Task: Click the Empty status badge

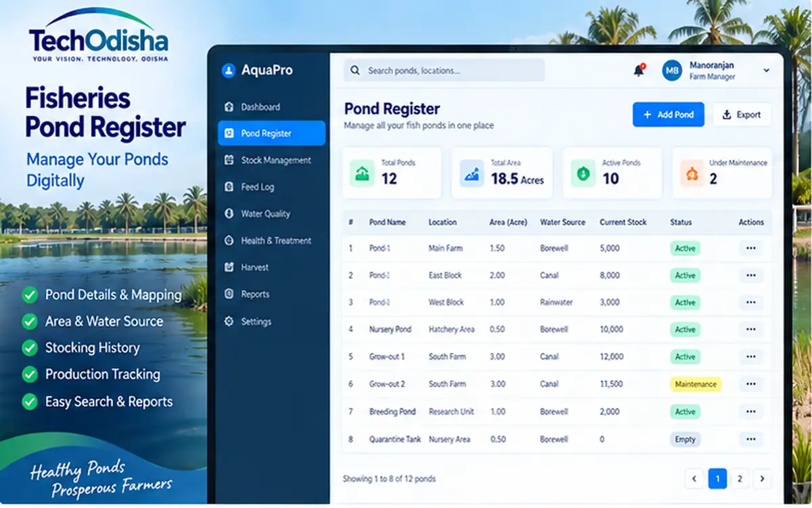Action: [x=685, y=440]
